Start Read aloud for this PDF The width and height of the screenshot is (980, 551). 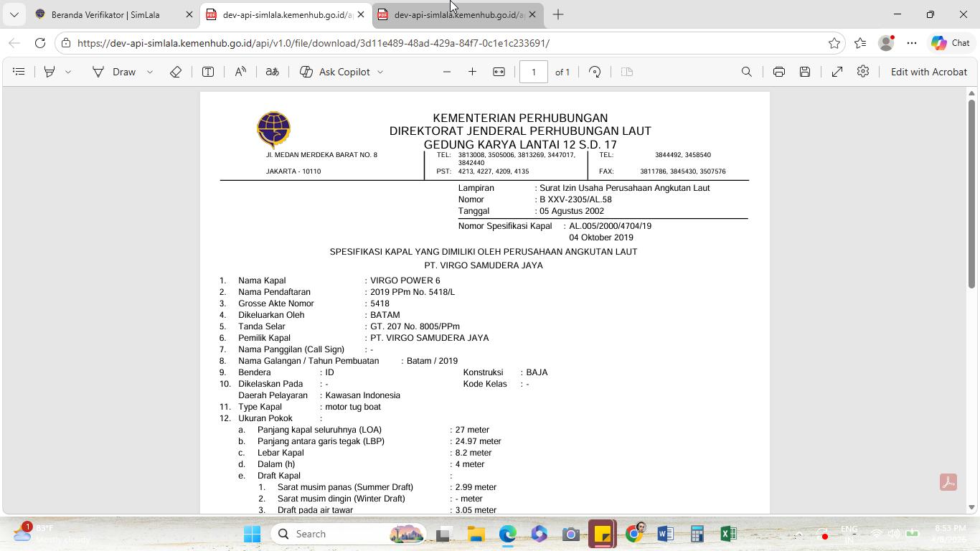pos(240,72)
